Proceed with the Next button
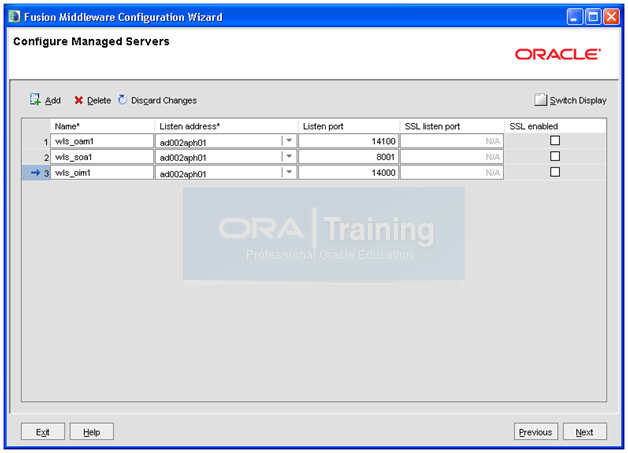 click(x=584, y=432)
